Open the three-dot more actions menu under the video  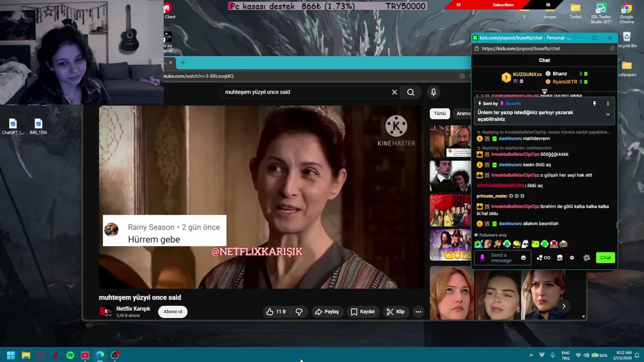(418, 312)
